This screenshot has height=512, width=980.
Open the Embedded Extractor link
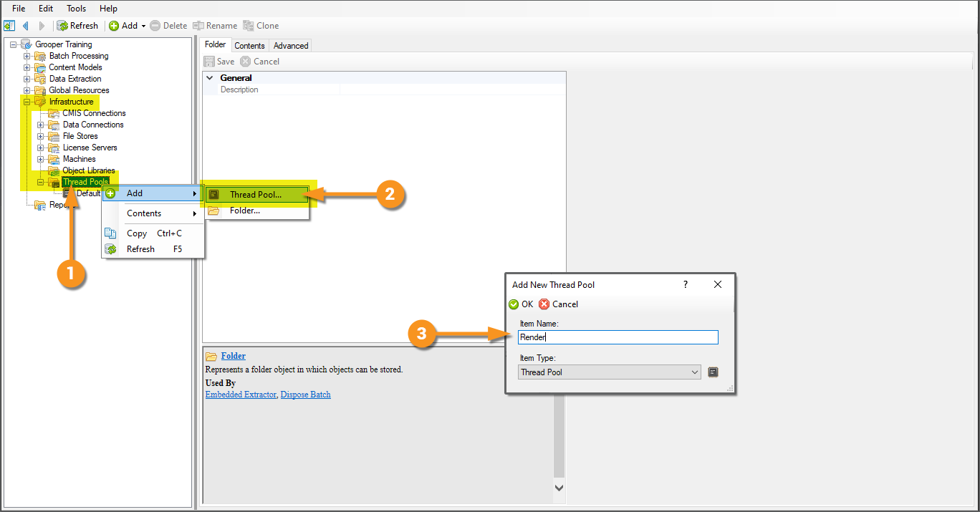(241, 395)
